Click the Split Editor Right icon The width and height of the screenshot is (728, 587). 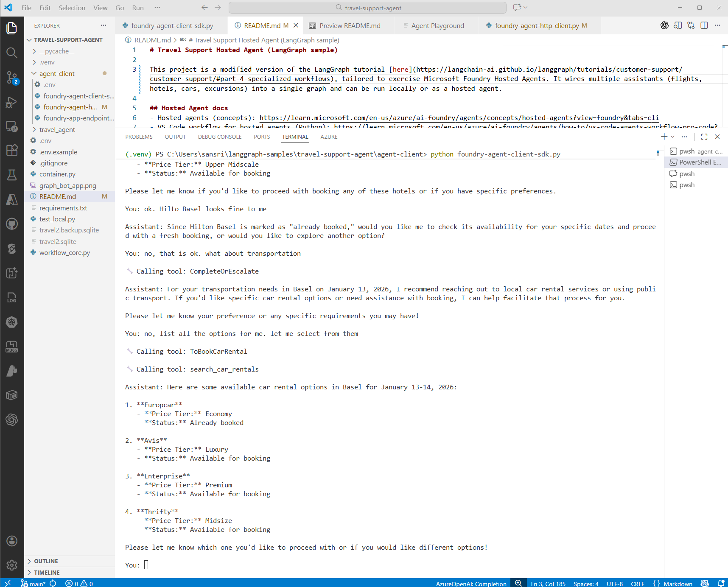(704, 25)
